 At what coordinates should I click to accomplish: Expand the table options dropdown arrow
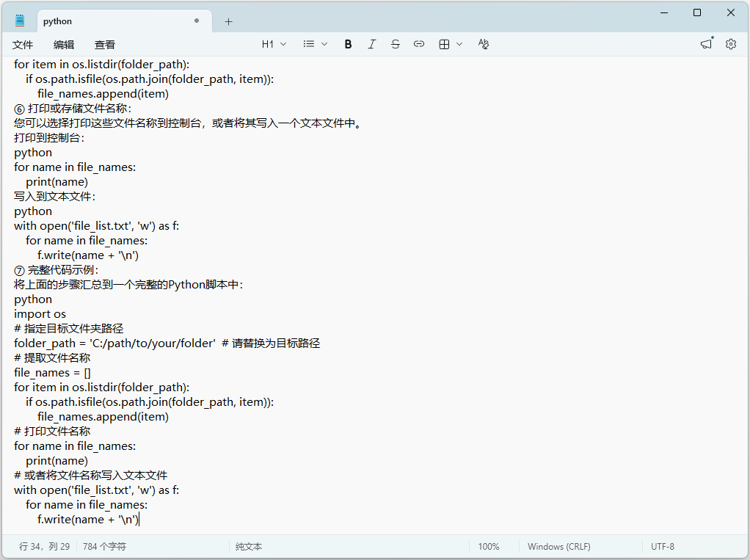pos(459,45)
